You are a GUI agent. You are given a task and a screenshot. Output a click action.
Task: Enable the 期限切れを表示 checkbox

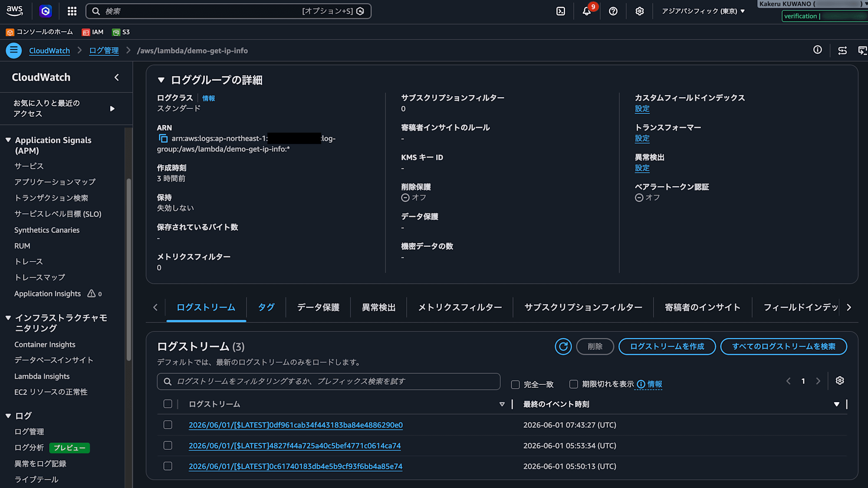pos(574,384)
